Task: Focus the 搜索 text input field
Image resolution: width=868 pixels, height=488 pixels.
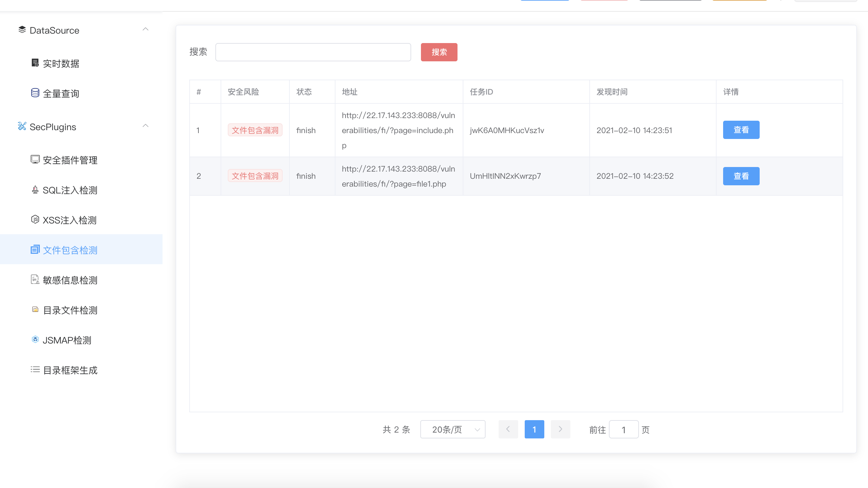Action: [x=313, y=52]
